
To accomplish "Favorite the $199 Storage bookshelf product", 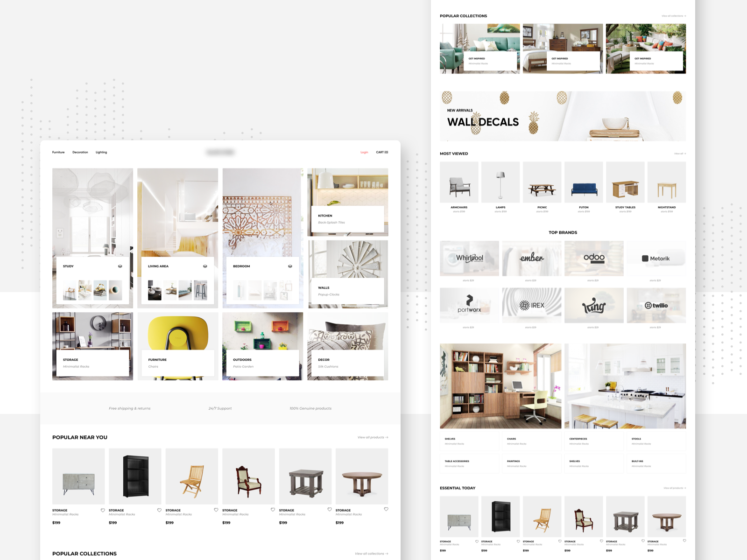I will click(160, 510).
